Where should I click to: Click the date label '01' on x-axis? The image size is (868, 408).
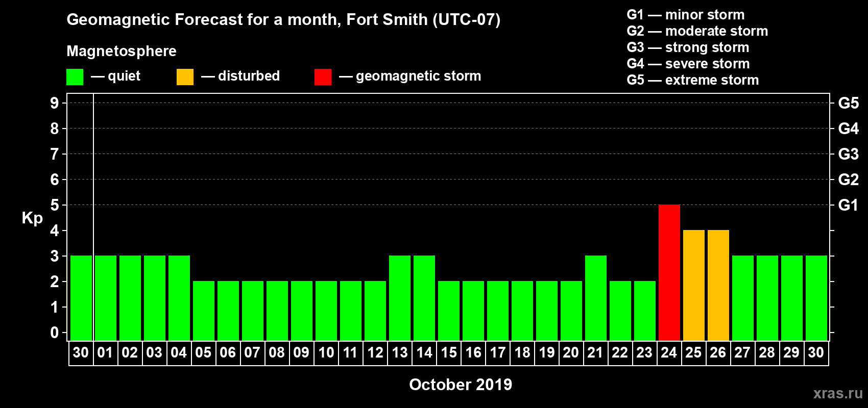(105, 352)
